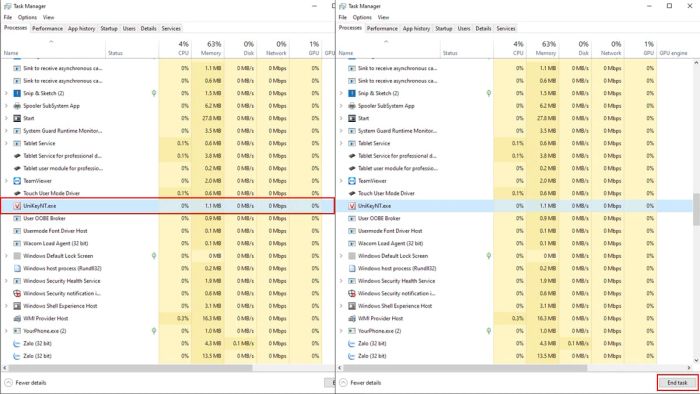This screenshot has height=394, width=700.
Task: Click TeamViewer icon in right window
Action: coord(352,181)
